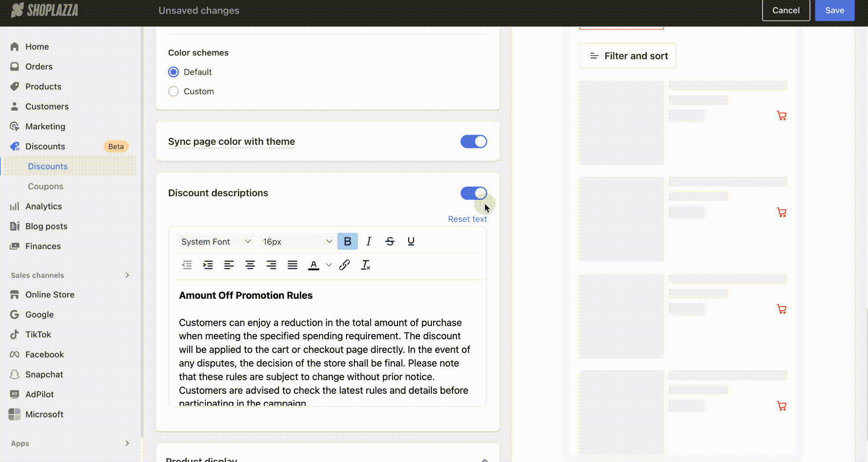The width and height of the screenshot is (868, 462).
Task: Underline the selected text
Action: [411, 242]
